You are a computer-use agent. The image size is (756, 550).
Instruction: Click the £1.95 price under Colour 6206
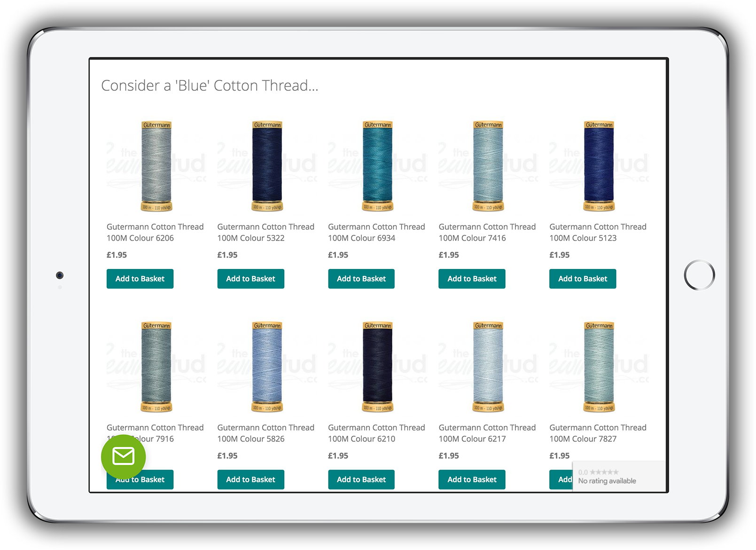tap(117, 255)
